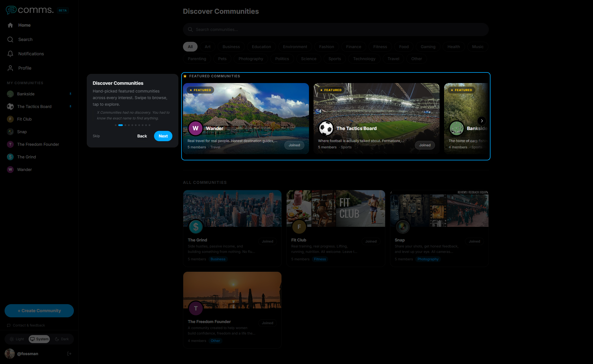This screenshot has width=593, height=364.
Task: Click The Grind dollar avatar on community card
Action: [x=196, y=227]
